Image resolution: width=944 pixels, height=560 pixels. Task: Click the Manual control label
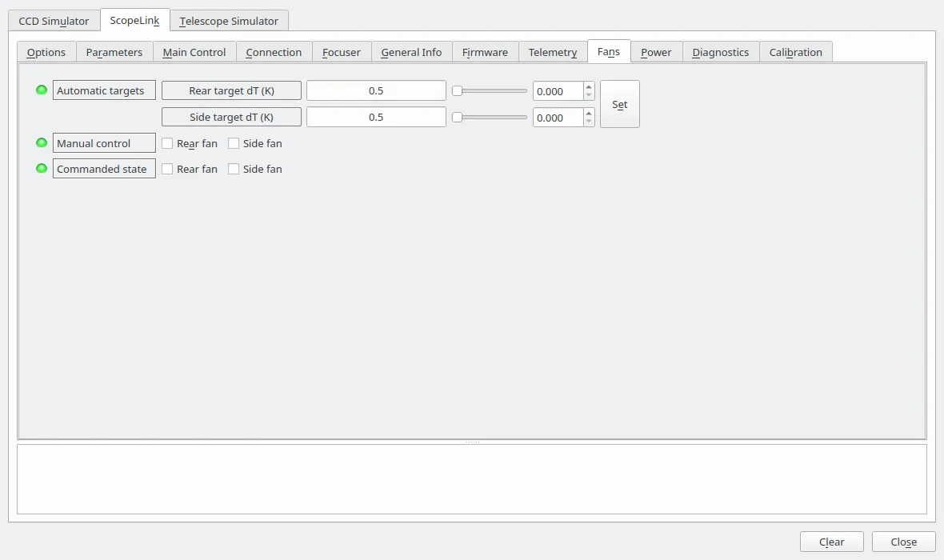coord(104,143)
